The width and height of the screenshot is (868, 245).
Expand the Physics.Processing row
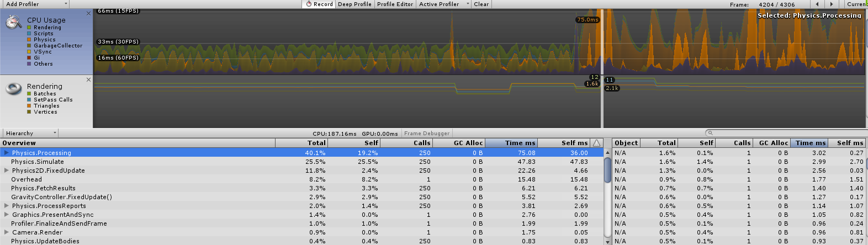pos(6,153)
